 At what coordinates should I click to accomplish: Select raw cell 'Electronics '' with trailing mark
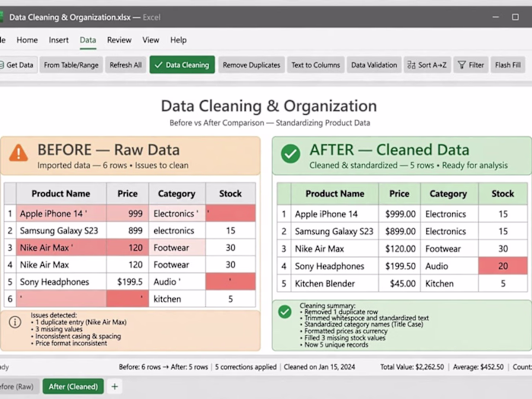click(x=177, y=214)
